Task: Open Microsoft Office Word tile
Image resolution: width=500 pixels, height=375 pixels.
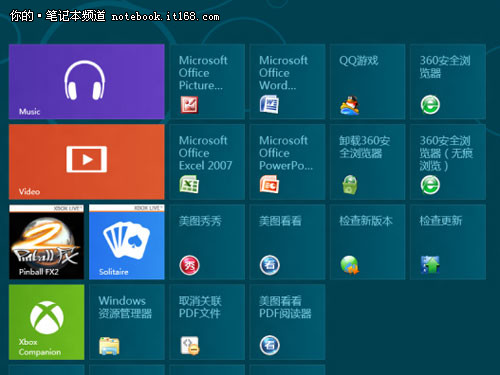Action: point(287,82)
